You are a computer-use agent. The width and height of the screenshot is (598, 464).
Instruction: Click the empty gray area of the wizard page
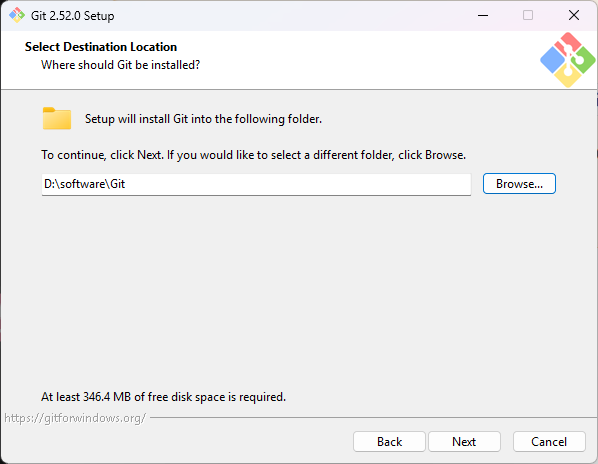click(299, 290)
